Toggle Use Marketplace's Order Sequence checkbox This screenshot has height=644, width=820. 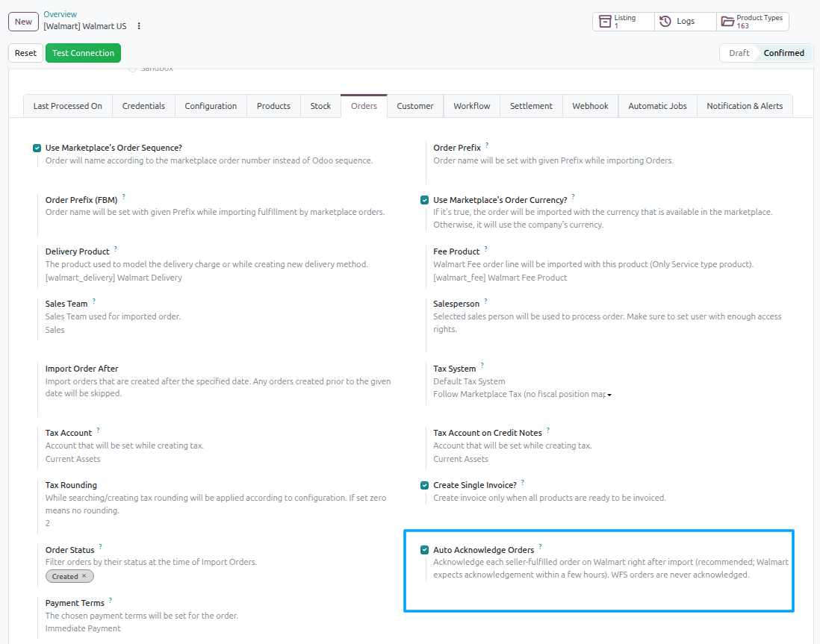tap(37, 148)
